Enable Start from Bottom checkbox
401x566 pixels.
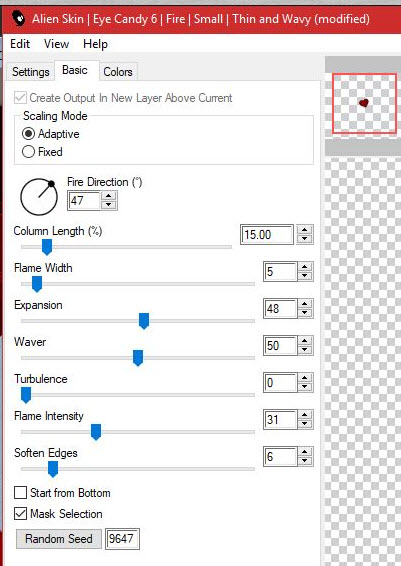(x=20, y=493)
